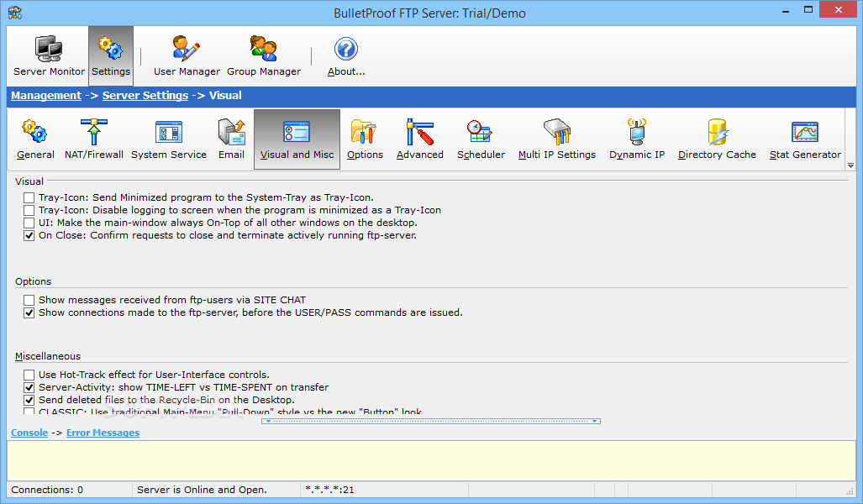Click 'Server is Online and Open.' status

coord(202,490)
